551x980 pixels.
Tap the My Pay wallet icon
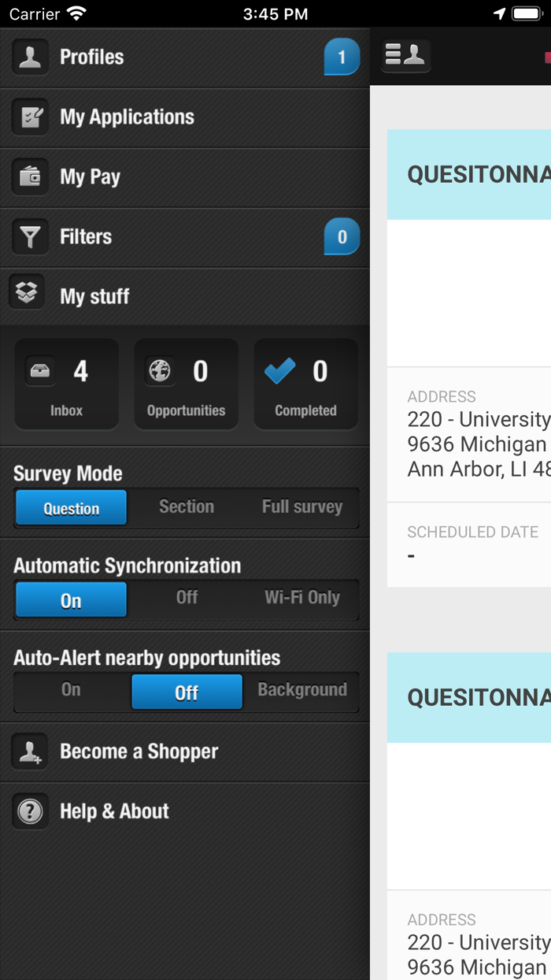click(x=30, y=176)
